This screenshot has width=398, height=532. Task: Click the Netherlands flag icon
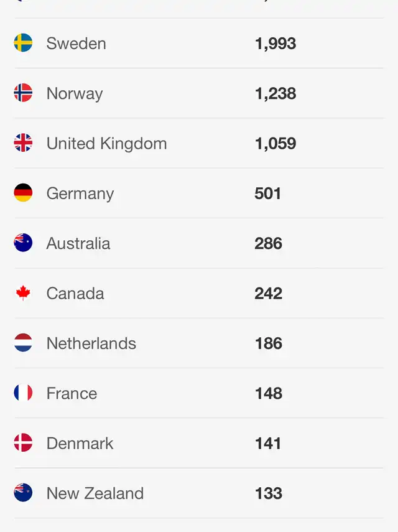click(23, 343)
